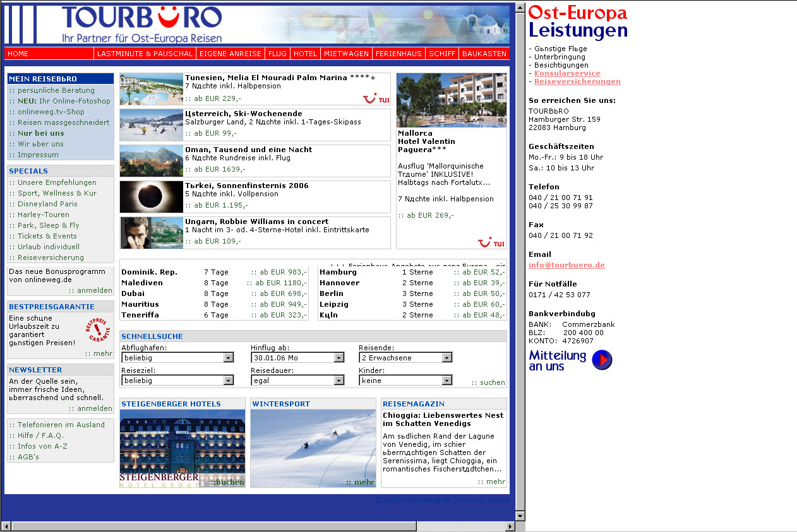
Task: Click the Reiseversicherungen link in Leistungen
Action: 577,81
